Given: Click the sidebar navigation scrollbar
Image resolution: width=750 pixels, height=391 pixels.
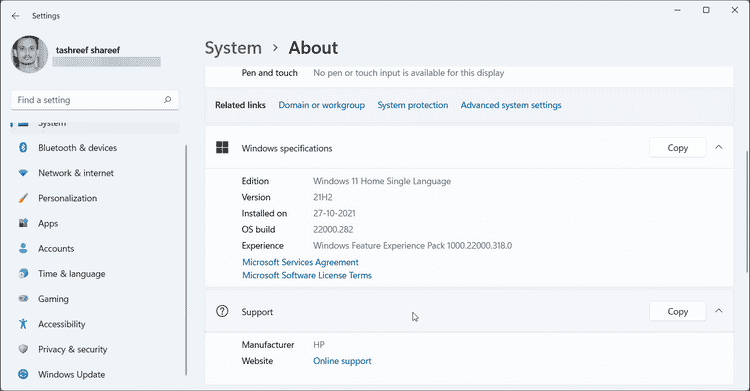Looking at the screenshot, I should (x=186, y=260).
